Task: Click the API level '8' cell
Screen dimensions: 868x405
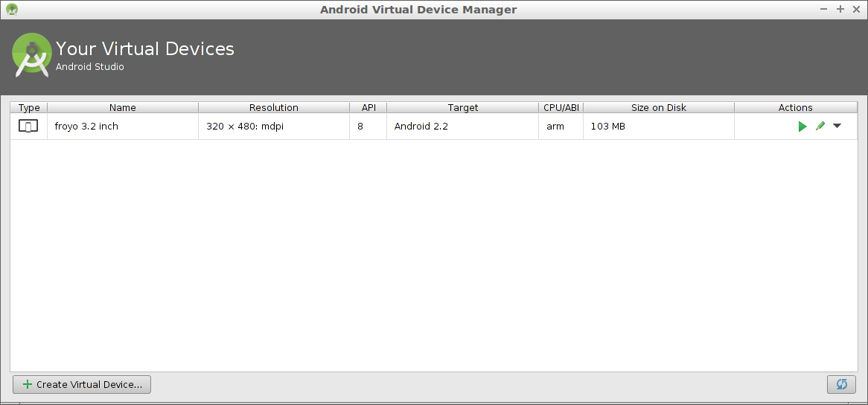Action: tap(368, 126)
